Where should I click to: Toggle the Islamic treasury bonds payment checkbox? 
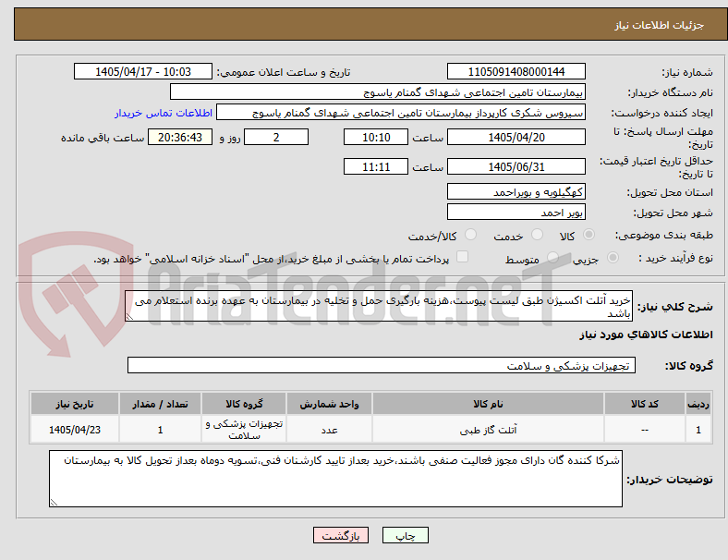tap(463, 257)
